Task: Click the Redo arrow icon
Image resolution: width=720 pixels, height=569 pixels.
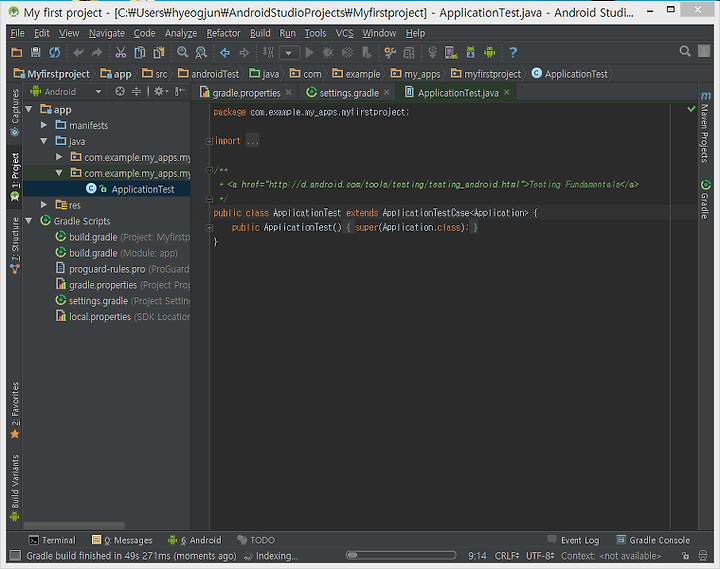Action: click(x=97, y=53)
